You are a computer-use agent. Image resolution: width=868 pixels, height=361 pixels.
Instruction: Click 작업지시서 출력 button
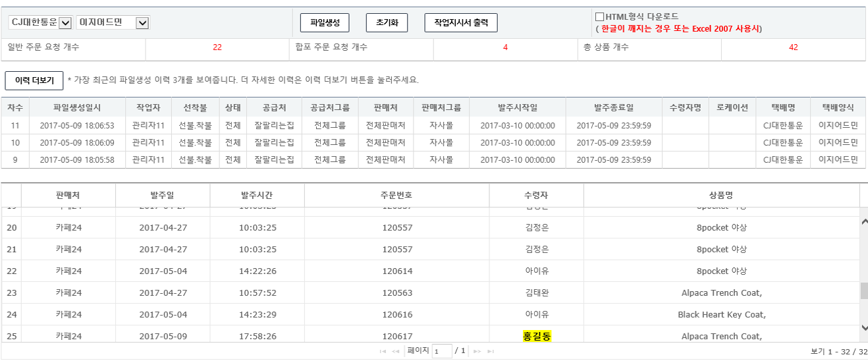point(460,22)
